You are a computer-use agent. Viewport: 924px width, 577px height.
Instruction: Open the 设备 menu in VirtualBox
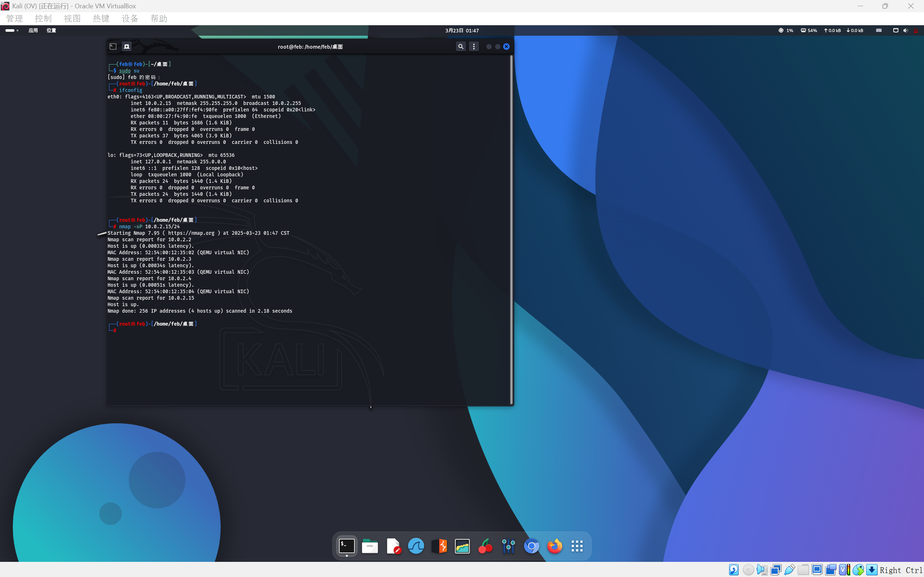point(130,18)
